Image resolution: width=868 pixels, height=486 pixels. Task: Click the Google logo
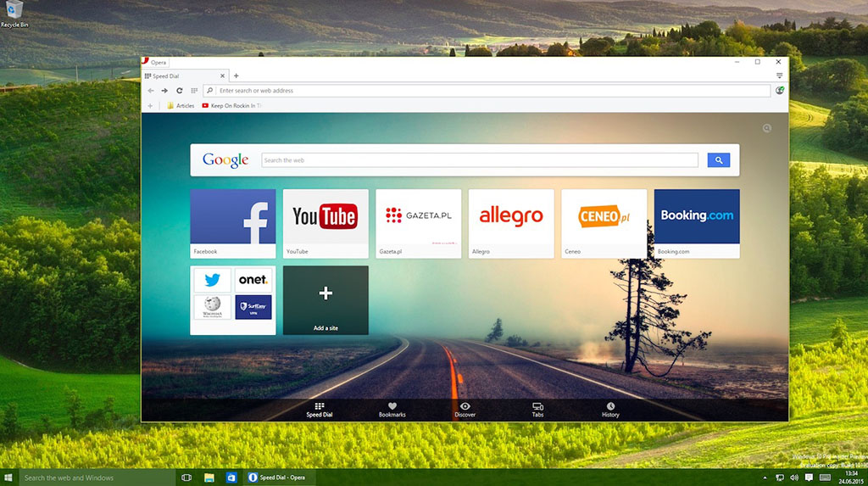[x=225, y=160]
